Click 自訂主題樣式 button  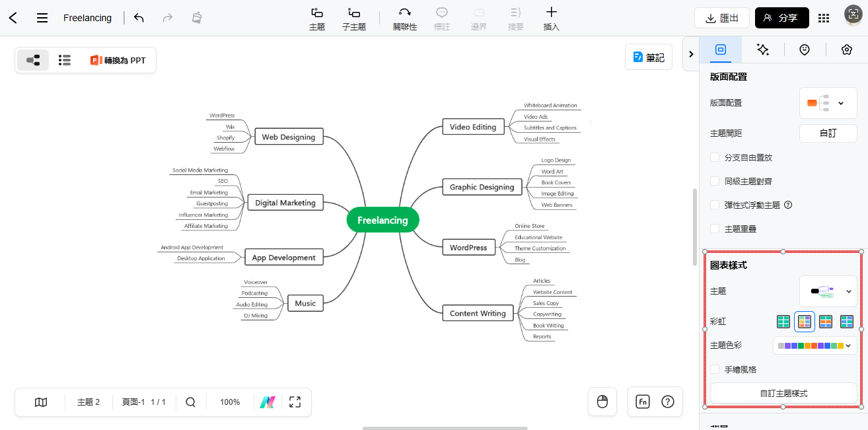783,393
